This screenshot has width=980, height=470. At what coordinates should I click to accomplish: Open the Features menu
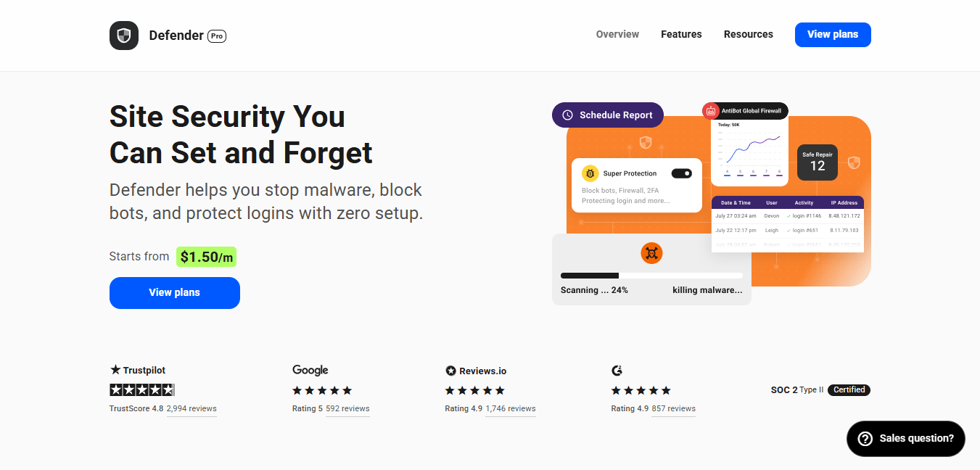click(681, 34)
